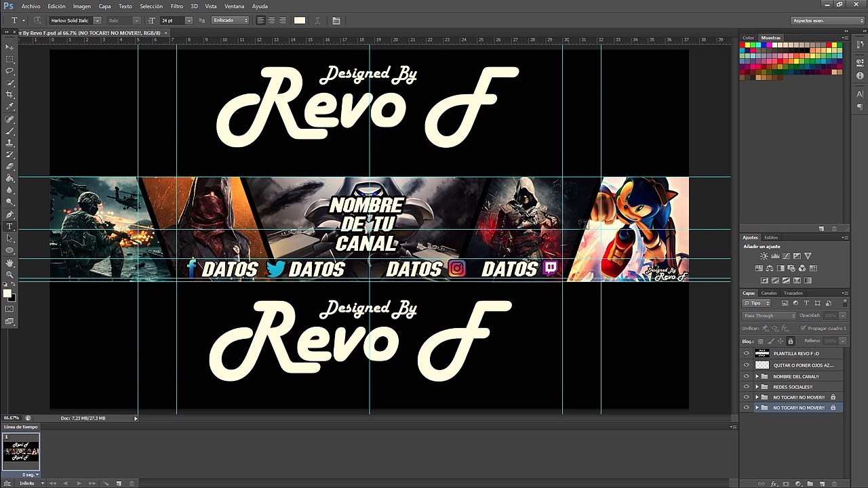Select the Eyedropper tool
Viewport: 868px width, 488px height.
pos(9,106)
